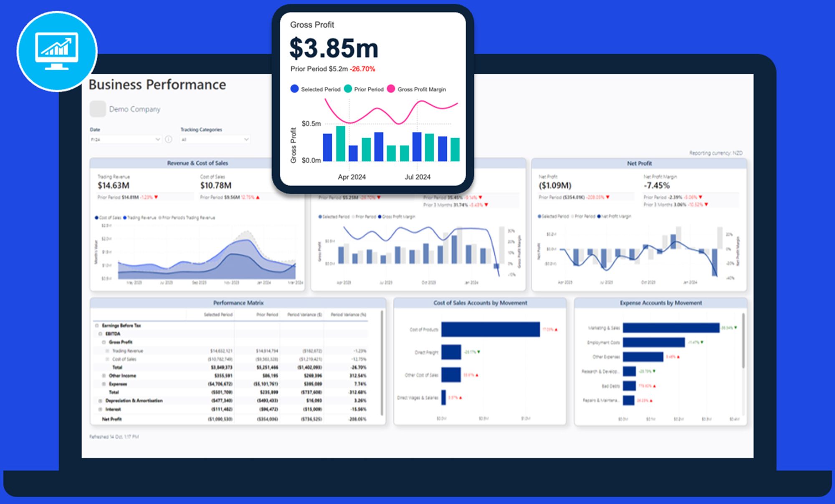The height and width of the screenshot is (504, 835).
Task: Click the info icon beside Date filter
Action: (x=169, y=139)
